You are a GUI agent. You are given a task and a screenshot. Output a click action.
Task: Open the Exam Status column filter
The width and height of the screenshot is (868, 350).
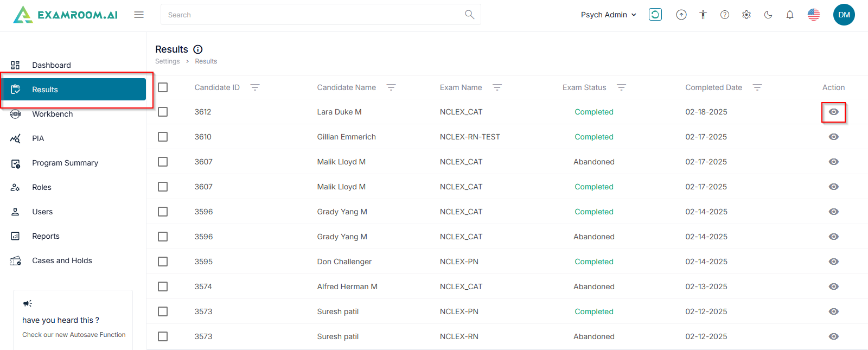click(622, 87)
